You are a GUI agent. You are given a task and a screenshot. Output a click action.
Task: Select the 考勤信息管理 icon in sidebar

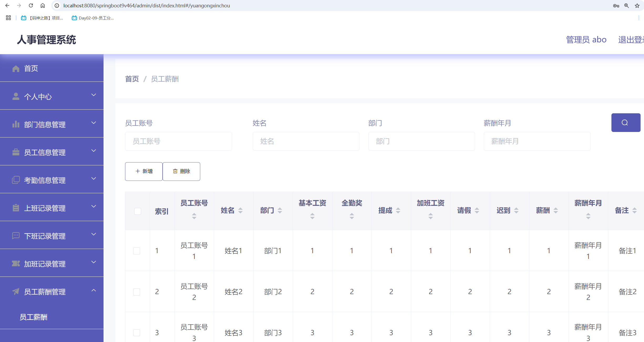(x=16, y=180)
